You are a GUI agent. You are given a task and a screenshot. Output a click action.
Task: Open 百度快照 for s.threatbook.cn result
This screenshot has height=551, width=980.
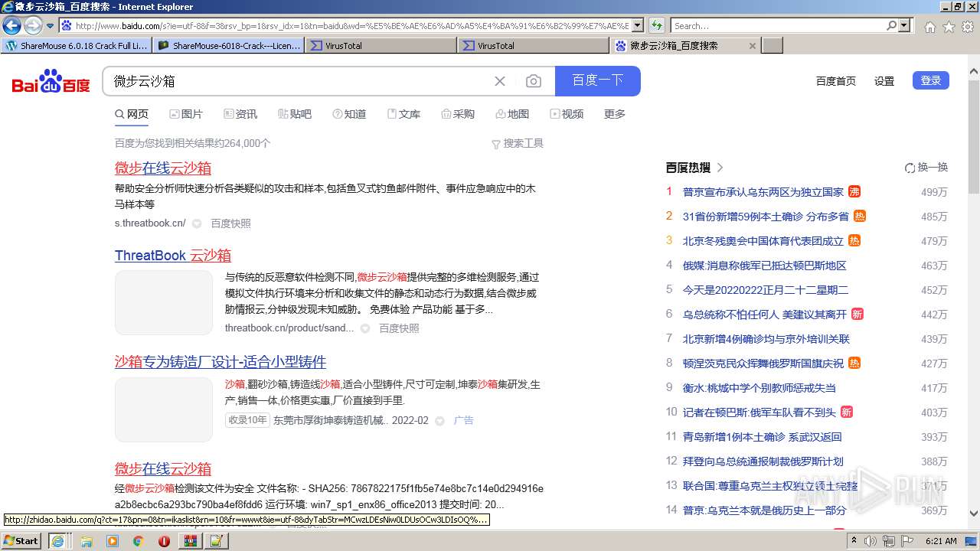[x=231, y=223]
